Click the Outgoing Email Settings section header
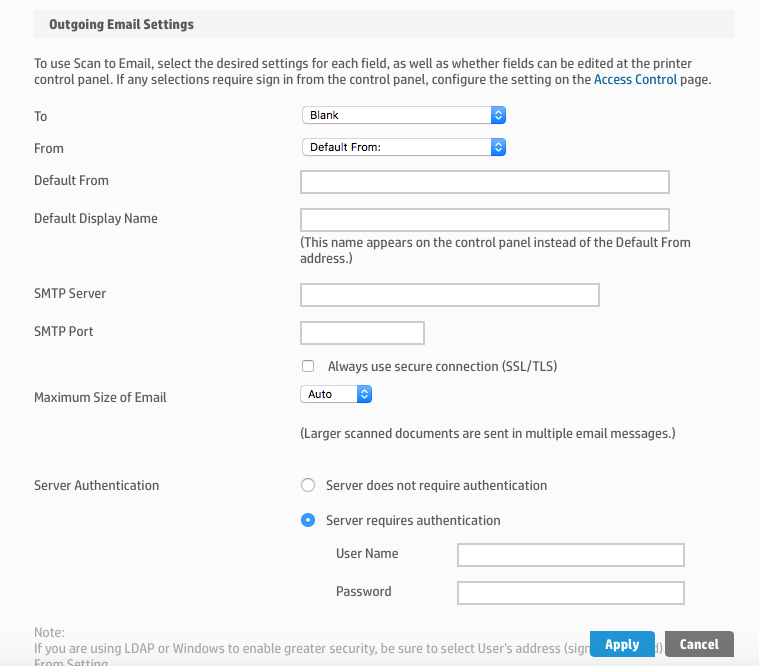 pos(121,23)
